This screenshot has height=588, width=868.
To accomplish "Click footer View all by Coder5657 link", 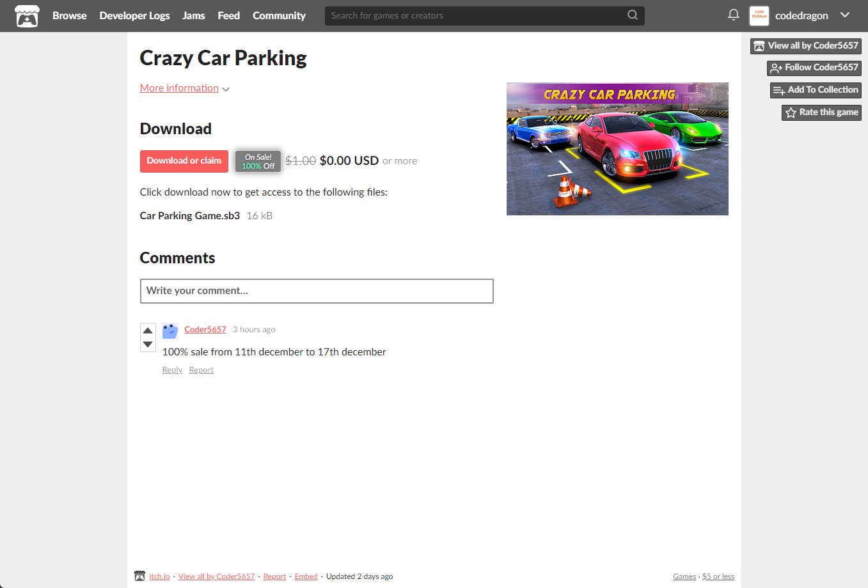I will tap(216, 576).
